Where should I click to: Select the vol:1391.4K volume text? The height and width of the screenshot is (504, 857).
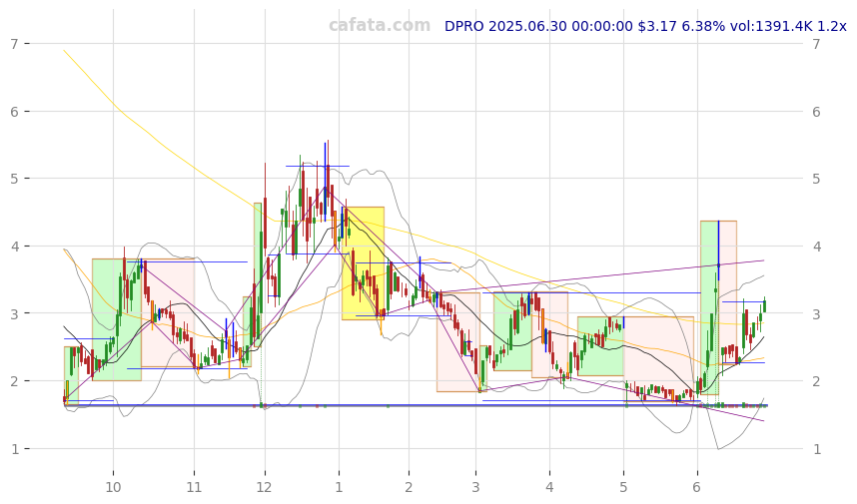point(771,26)
